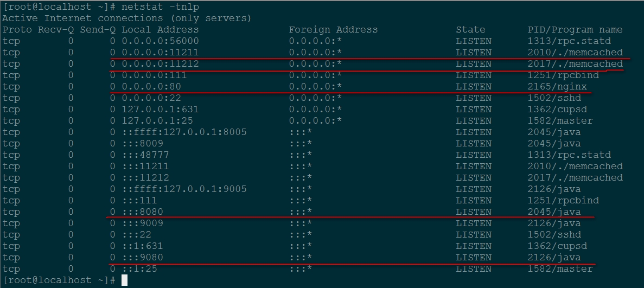This screenshot has height=288, width=644.
Task: Click the 'PID/Program name' column header
Action: 575,30
